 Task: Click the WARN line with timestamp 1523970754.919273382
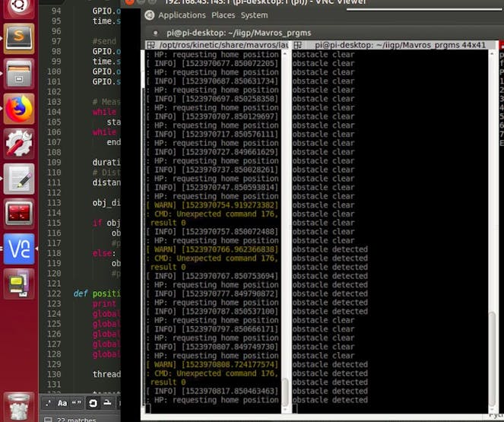pyautogui.click(x=212, y=205)
